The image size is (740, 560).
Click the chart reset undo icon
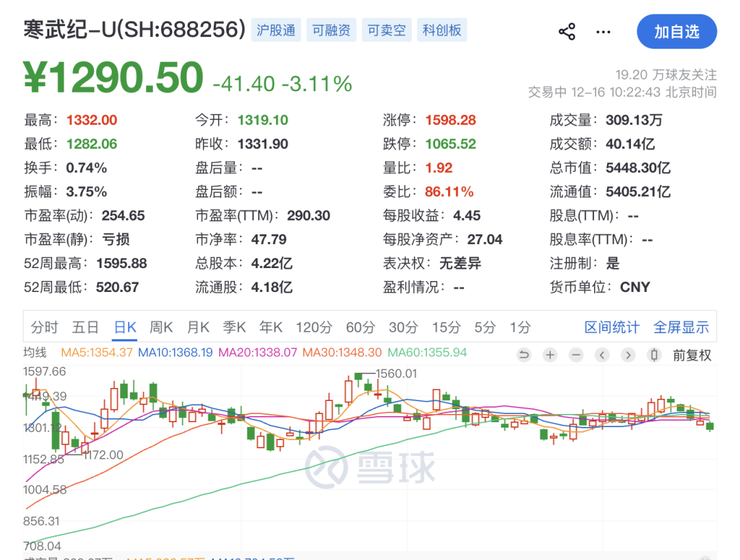[524, 355]
